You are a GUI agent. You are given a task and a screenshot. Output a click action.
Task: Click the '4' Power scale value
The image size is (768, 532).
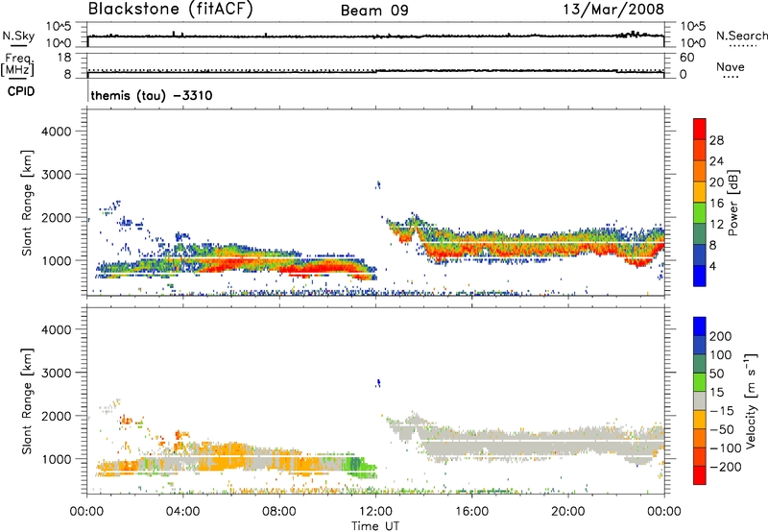tap(712, 267)
